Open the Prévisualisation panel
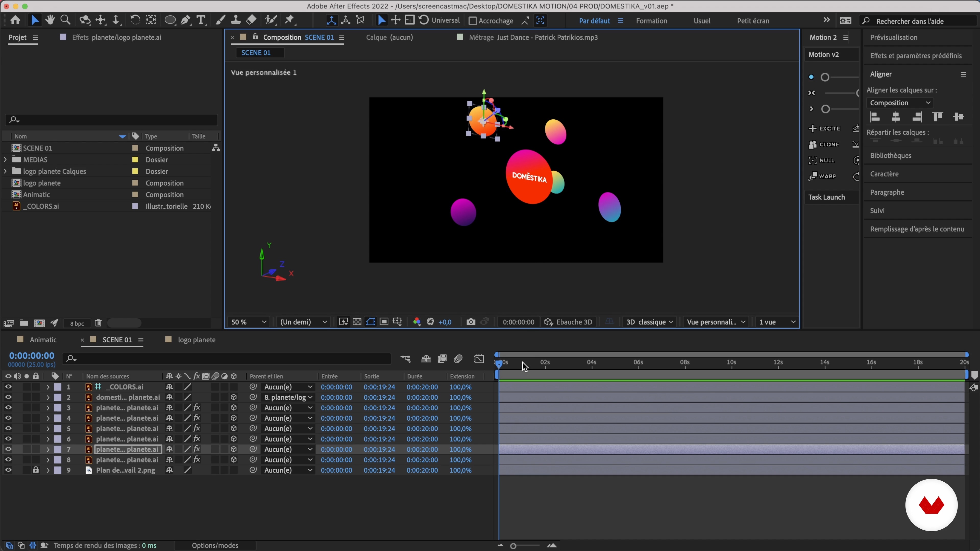This screenshot has height=551, width=980. tap(894, 37)
